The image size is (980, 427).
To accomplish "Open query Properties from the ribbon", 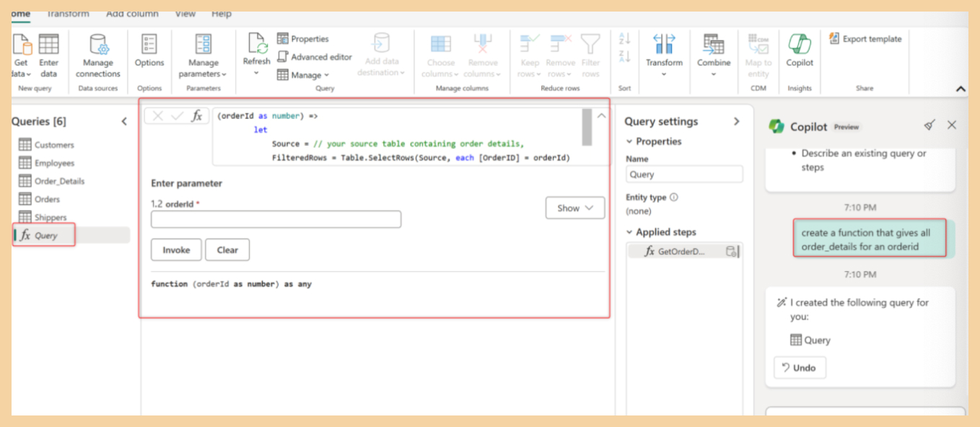I will coord(303,39).
